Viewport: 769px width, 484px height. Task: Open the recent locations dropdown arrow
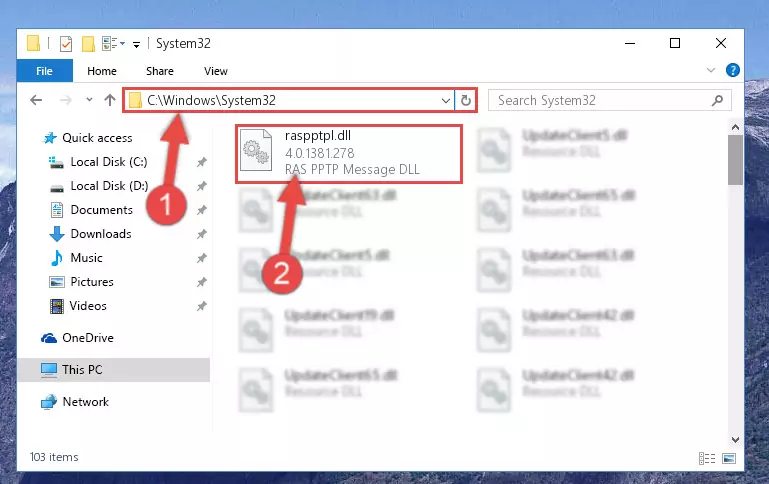coord(89,100)
